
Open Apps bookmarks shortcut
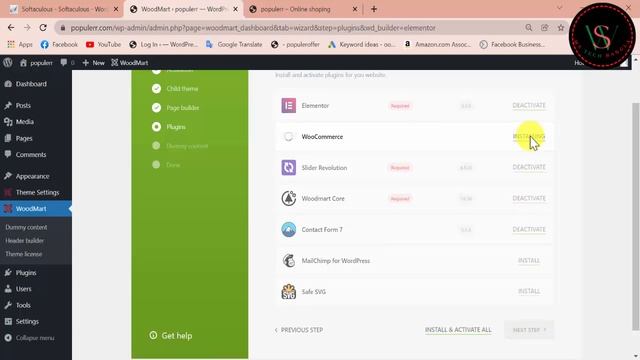(20, 44)
